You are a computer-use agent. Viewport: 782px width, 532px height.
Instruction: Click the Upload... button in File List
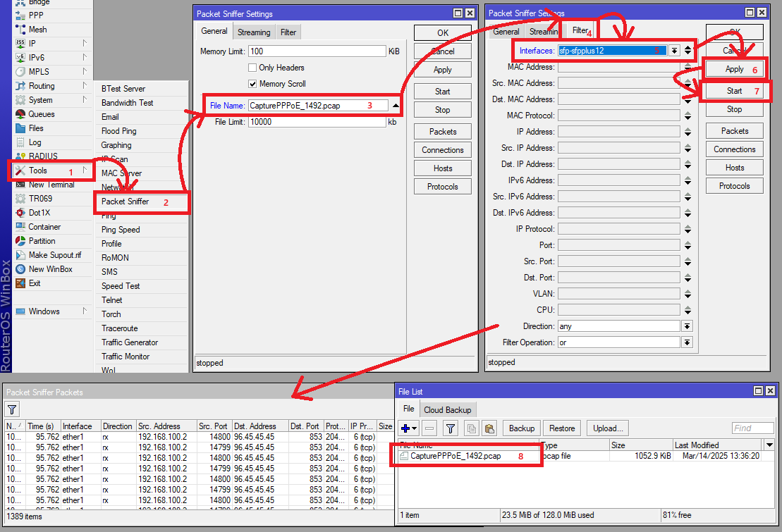pos(608,428)
